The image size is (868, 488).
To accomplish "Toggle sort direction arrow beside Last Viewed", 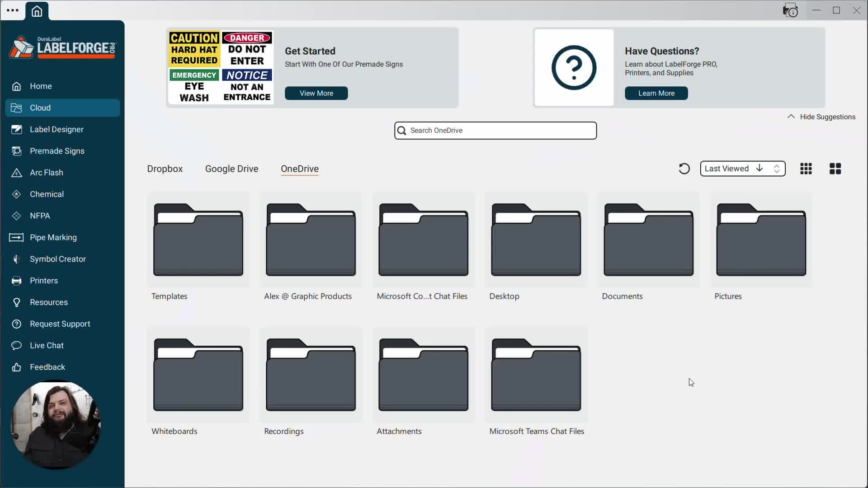I will pyautogui.click(x=759, y=169).
